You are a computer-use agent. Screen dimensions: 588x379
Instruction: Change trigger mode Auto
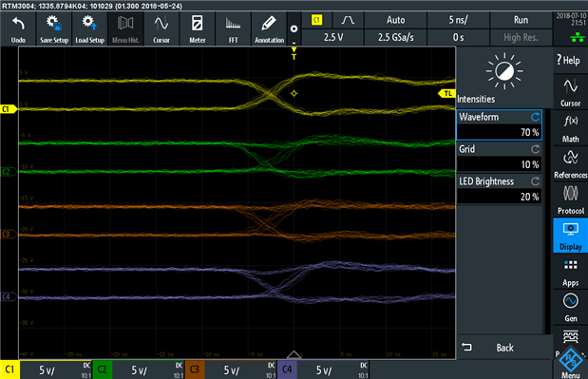395,20
